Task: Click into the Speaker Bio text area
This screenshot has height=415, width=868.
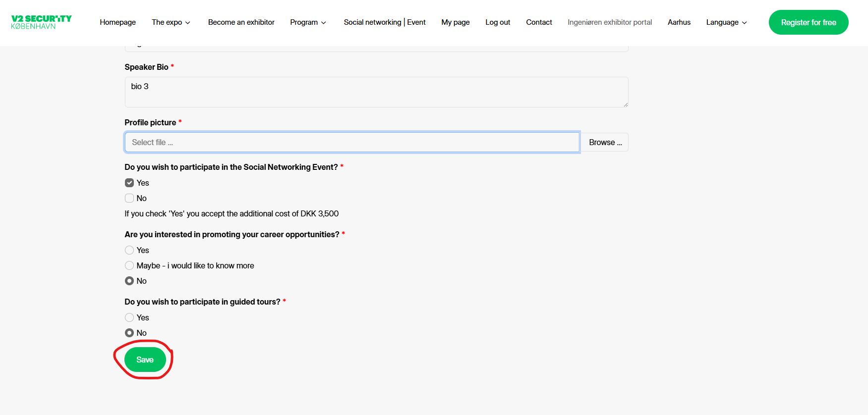Action: (376, 92)
